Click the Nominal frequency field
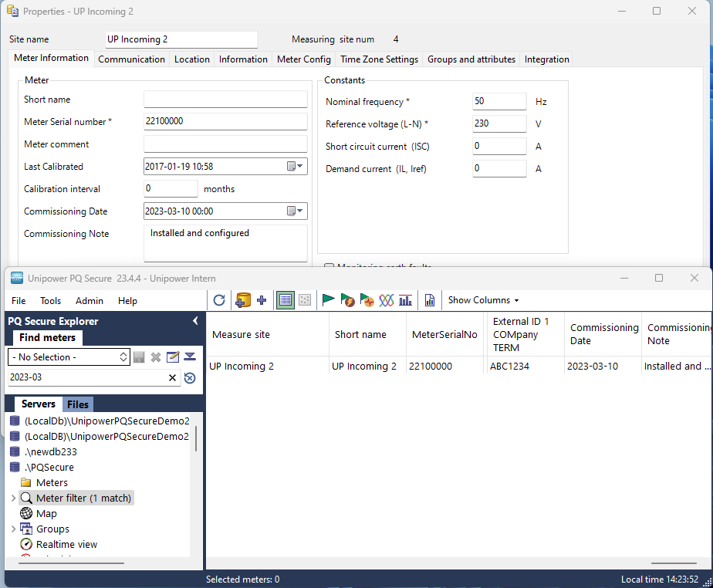Screen dimensions: 713x588 (x=499, y=101)
